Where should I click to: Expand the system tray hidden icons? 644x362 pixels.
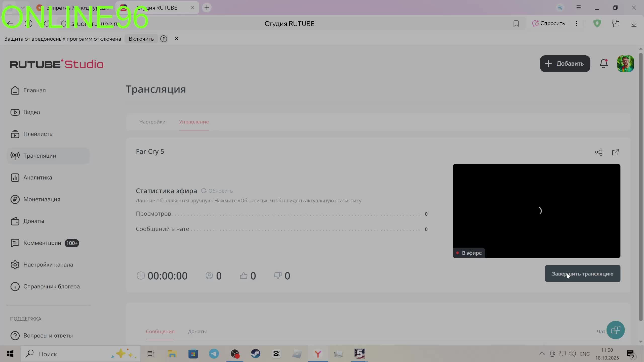(x=542, y=354)
